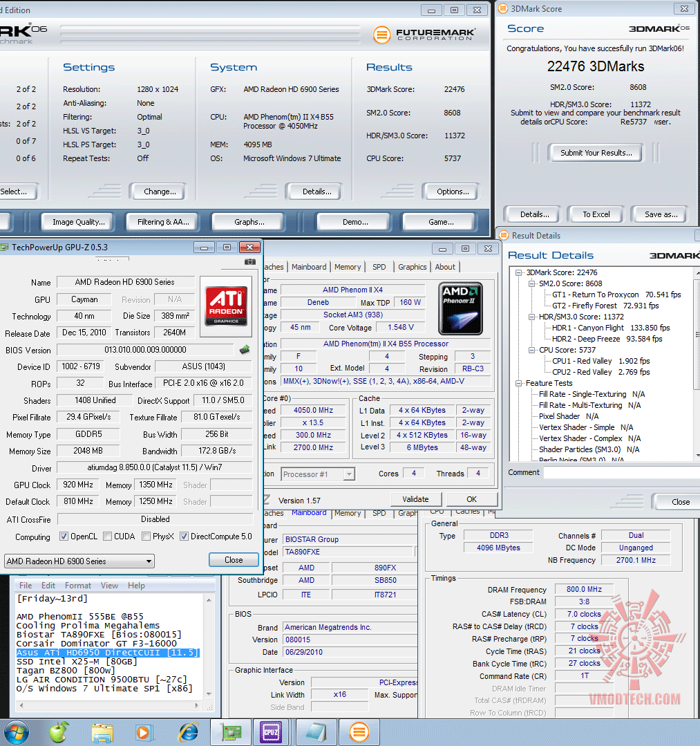The height and width of the screenshot is (746, 700).
Task: Collapse the SM2.0 Score: 8608 node
Action: [532, 283]
